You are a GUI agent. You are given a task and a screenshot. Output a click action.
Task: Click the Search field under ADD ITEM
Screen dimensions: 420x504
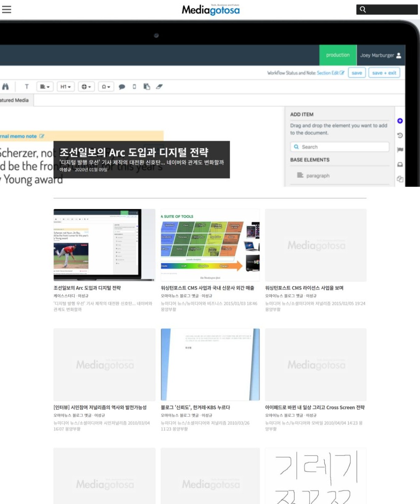click(x=339, y=147)
